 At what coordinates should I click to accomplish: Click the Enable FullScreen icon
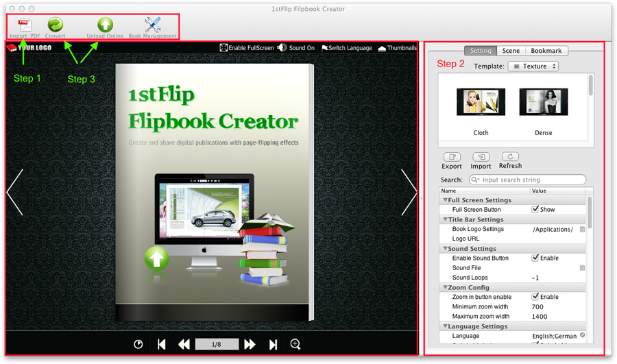click(x=223, y=48)
